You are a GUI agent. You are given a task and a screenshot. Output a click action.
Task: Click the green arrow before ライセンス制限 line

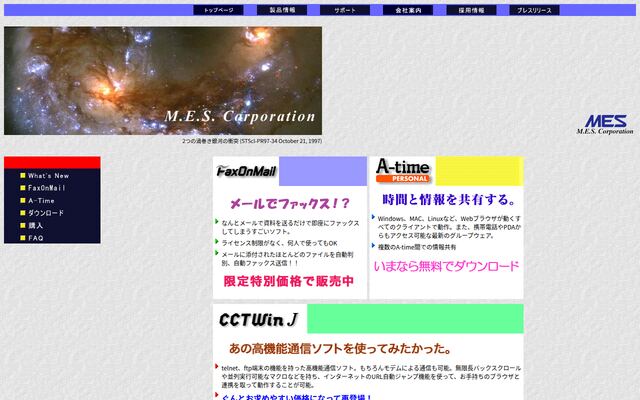(x=217, y=242)
